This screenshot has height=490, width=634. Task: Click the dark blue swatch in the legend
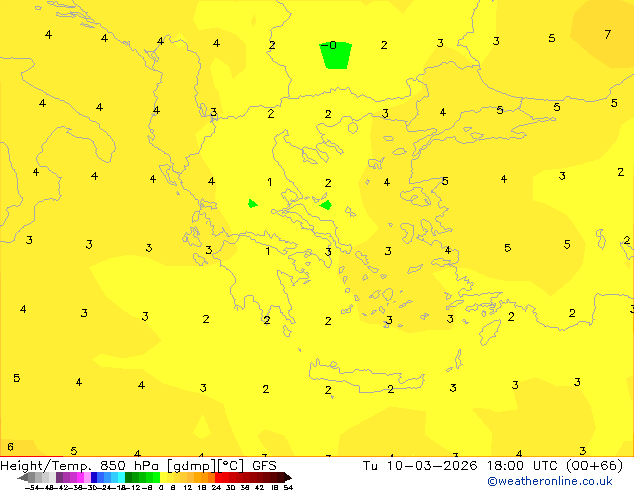pos(94,477)
